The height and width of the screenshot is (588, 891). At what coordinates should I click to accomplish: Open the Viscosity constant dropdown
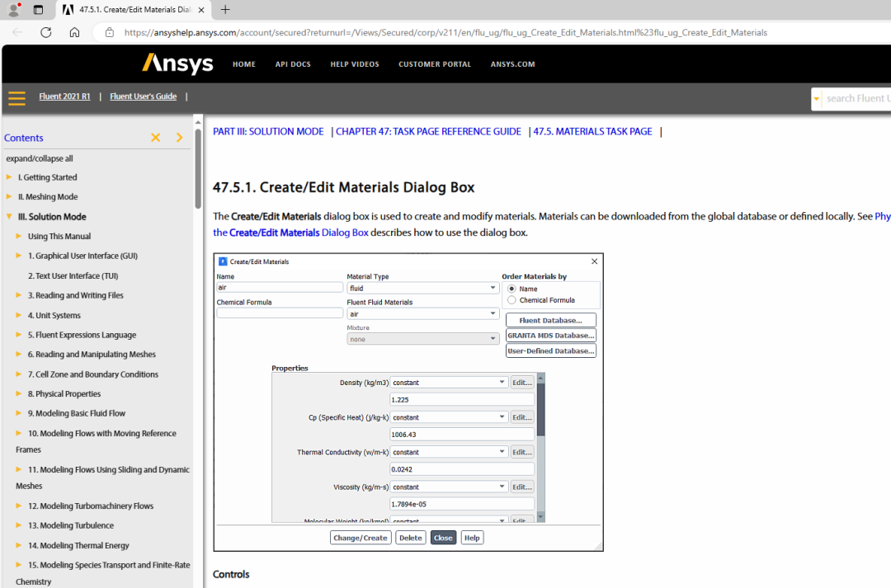[x=449, y=487]
